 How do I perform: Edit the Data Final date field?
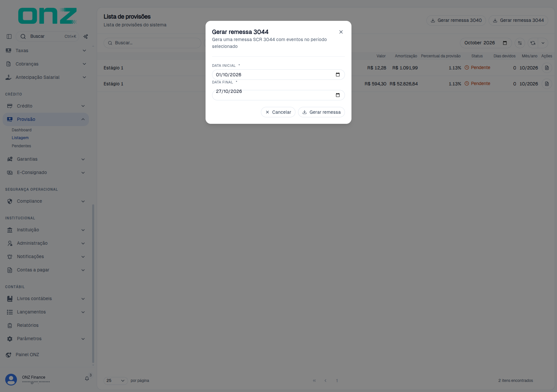pos(278,95)
